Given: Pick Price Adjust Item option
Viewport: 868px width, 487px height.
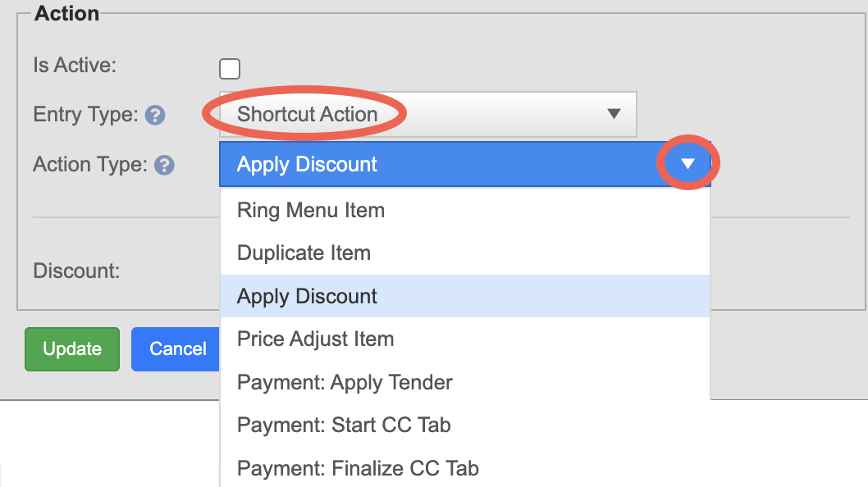Looking at the screenshot, I should (x=315, y=339).
